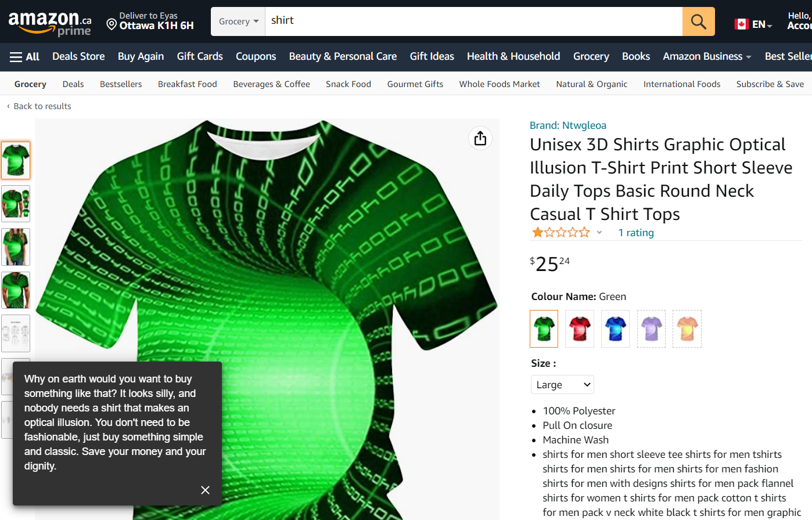The width and height of the screenshot is (812, 520).
Task: View the fourth green shirt thumbnail
Action: click(x=16, y=290)
